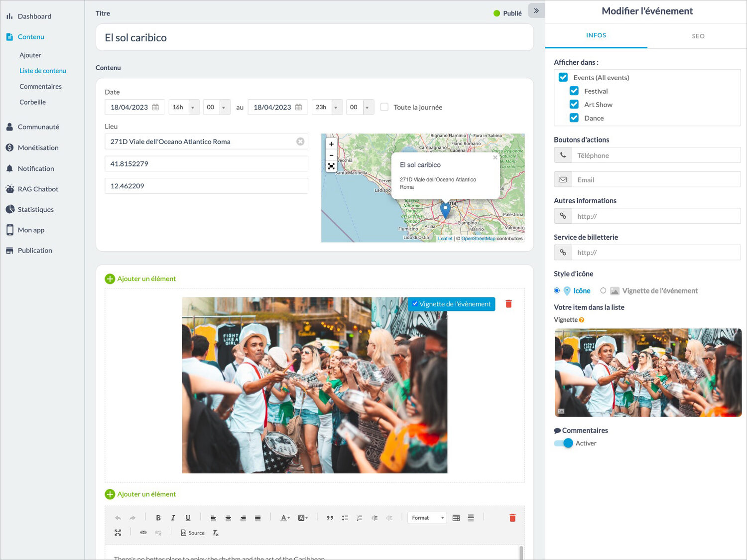
Task: Delete the event image element
Action: tap(508, 304)
